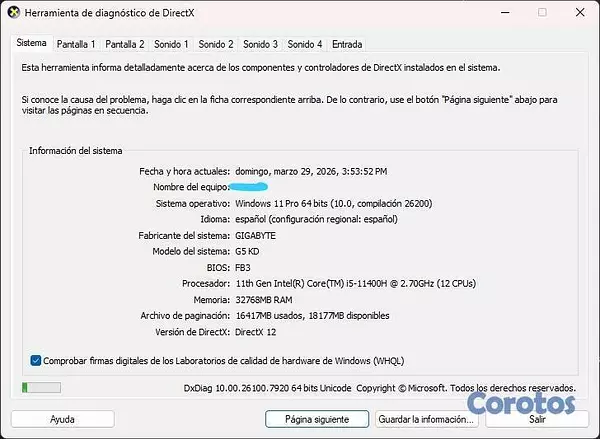View the Sonido 4 tab

coord(305,44)
